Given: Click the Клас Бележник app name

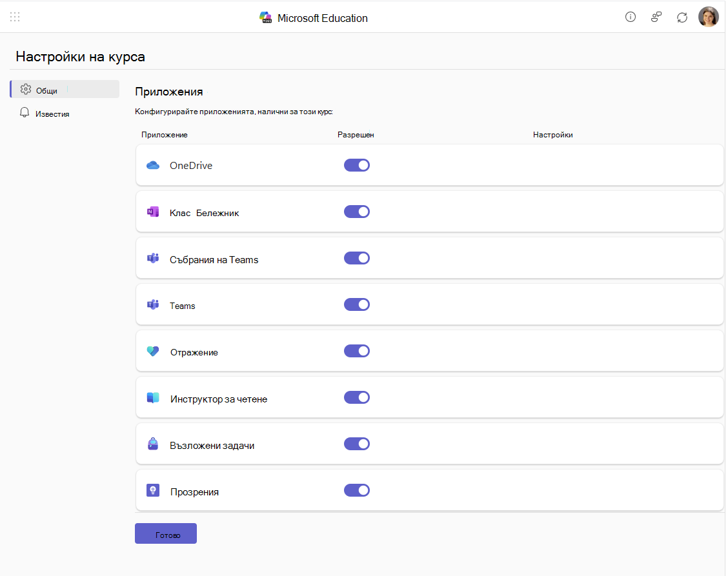Looking at the screenshot, I should click(x=205, y=213).
